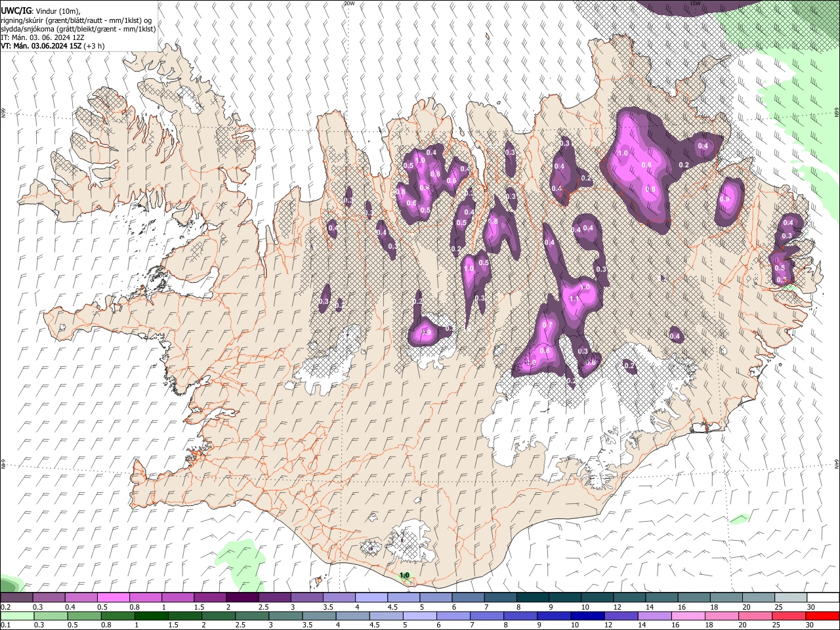Click bottom-row swatch between 0.5 and 0.8

pos(84,616)
